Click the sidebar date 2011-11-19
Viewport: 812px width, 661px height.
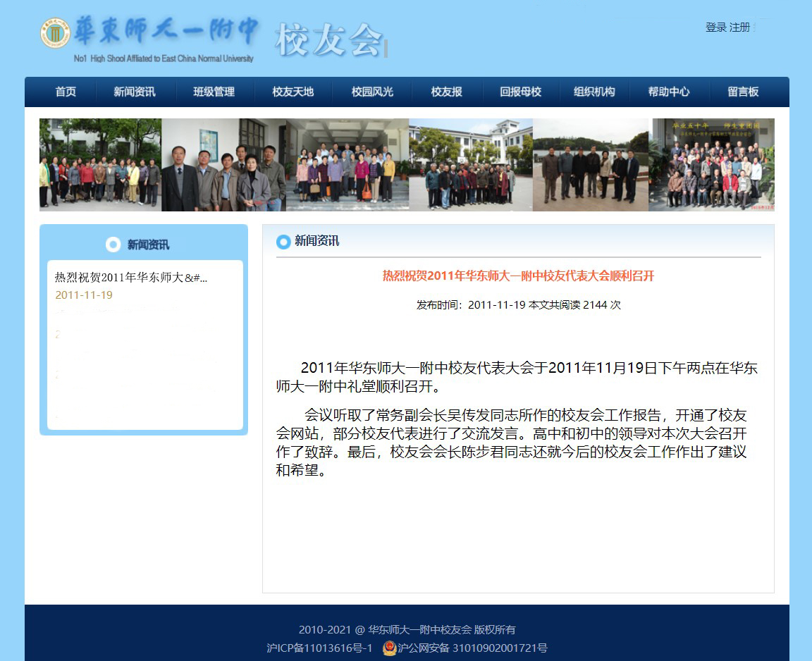(x=84, y=295)
